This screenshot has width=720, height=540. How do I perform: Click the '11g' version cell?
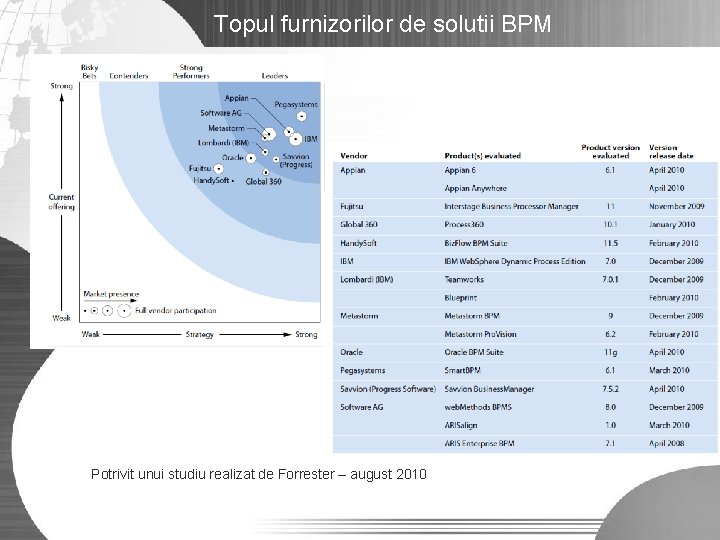[610, 352]
